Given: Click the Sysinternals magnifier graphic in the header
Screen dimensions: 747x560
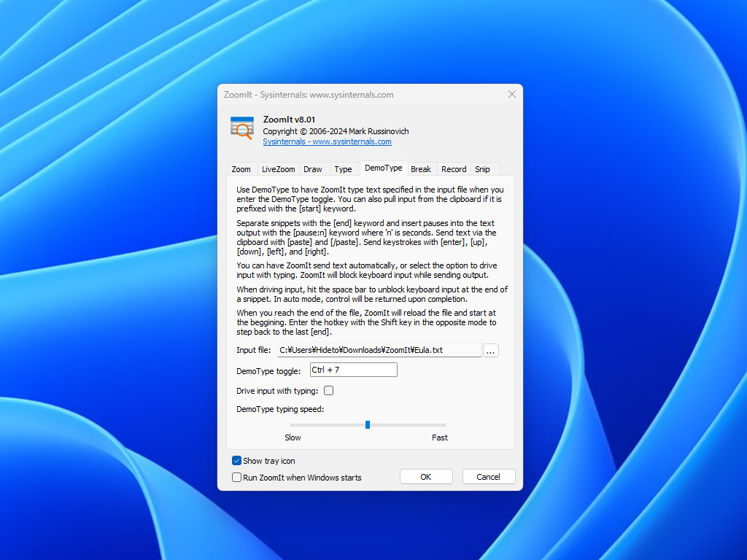Looking at the screenshot, I should click(241, 127).
